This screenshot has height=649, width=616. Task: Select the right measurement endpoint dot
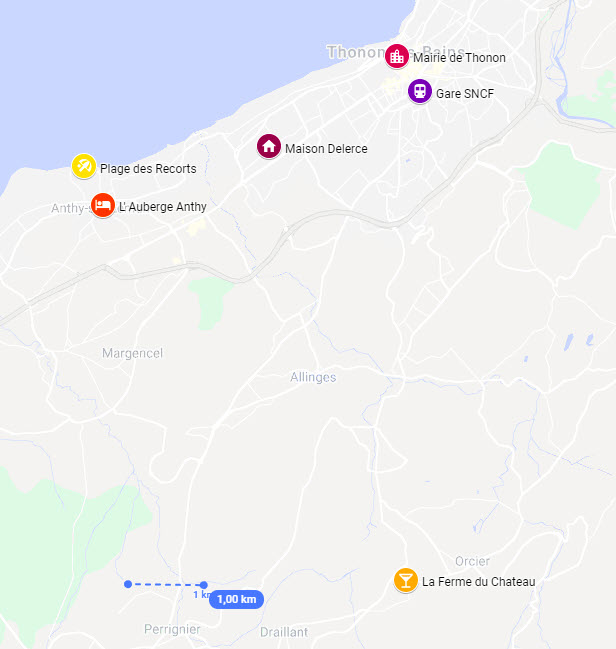(203, 585)
